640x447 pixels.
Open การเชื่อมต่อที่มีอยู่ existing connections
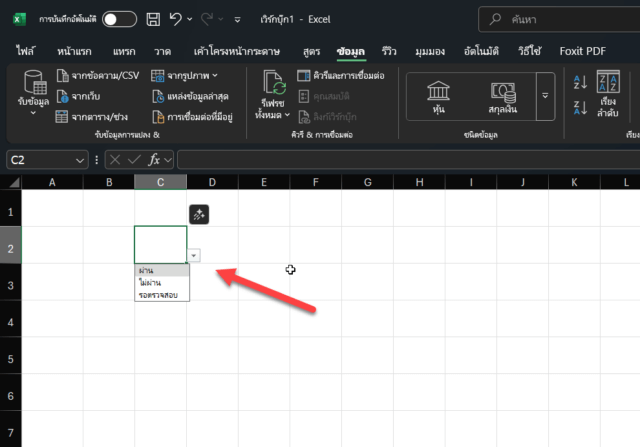click(192, 117)
